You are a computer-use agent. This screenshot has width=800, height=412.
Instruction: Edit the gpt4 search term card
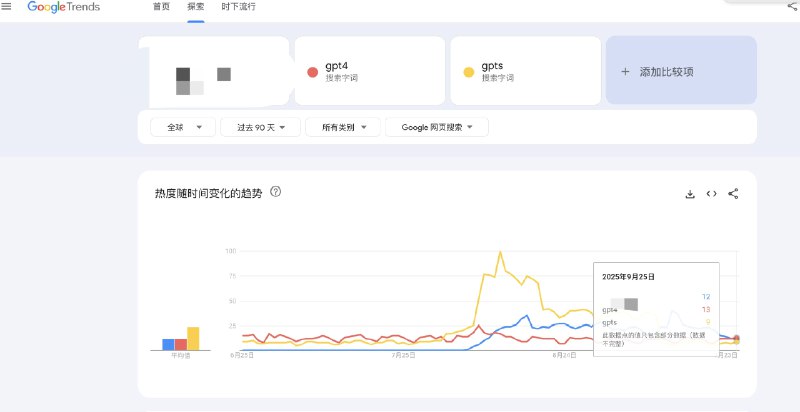click(370, 70)
